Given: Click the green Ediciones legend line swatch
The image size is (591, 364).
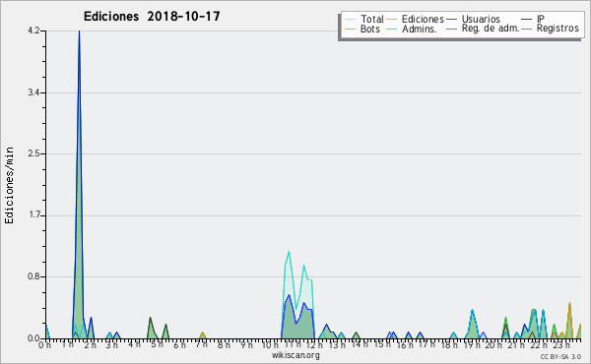Looking at the screenshot, I should point(392,20).
